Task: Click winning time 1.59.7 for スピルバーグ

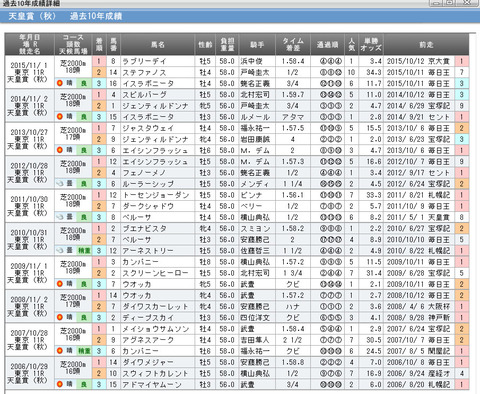Action: [293, 95]
